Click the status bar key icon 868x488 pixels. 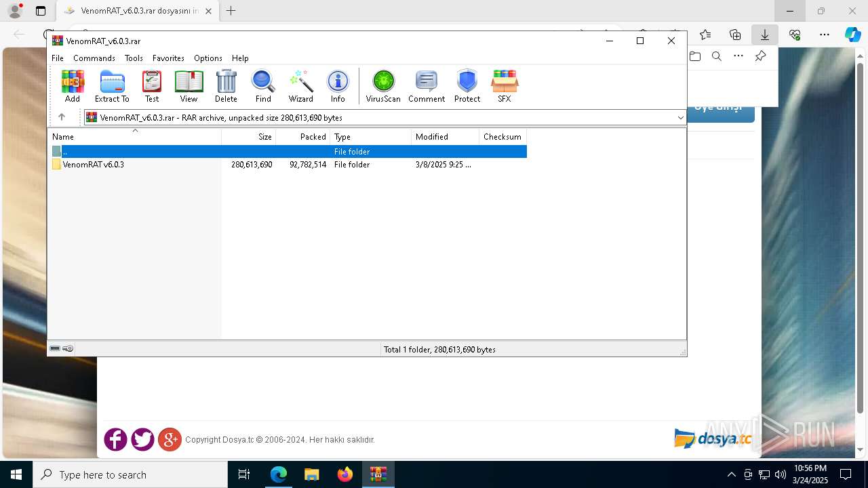tap(68, 348)
